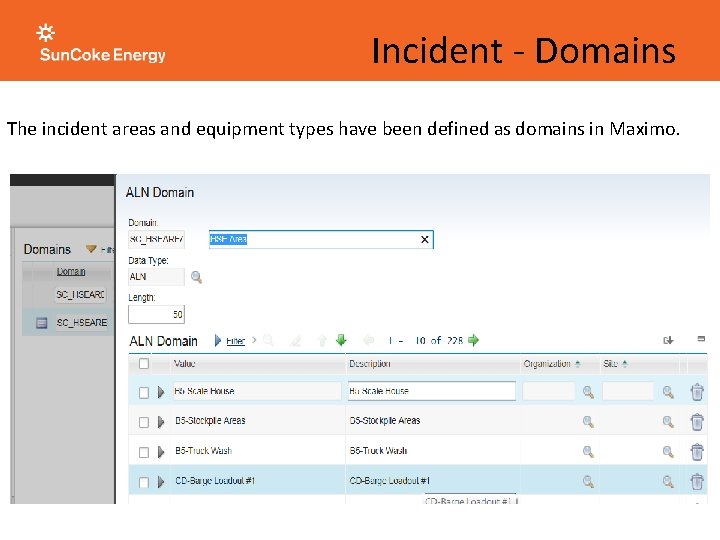
Task: Open Organization lookup for B5 Scale House
Action: (x=588, y=392)
